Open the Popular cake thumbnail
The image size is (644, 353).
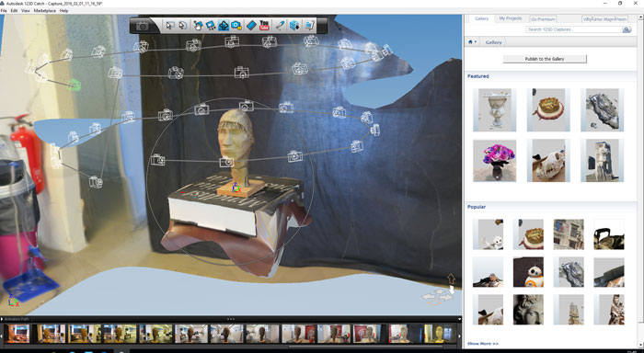(x=528, y=234)
